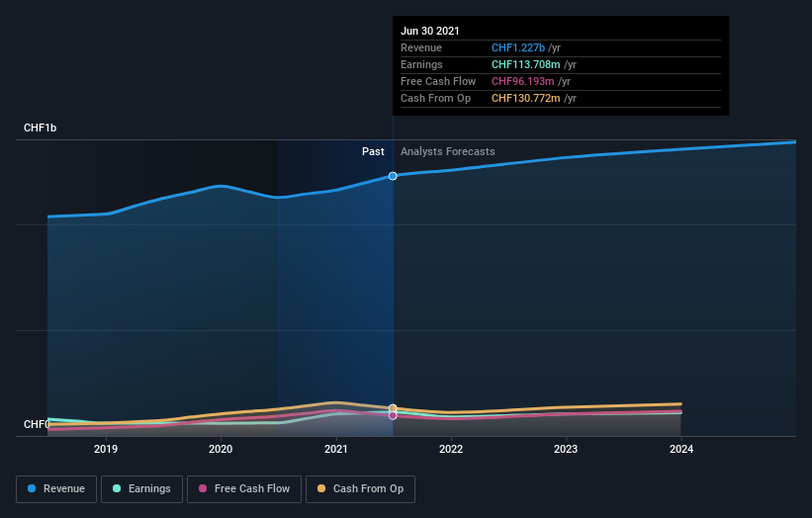
Task: Click the 2024 x-axis label
Action: click(681, 449)
